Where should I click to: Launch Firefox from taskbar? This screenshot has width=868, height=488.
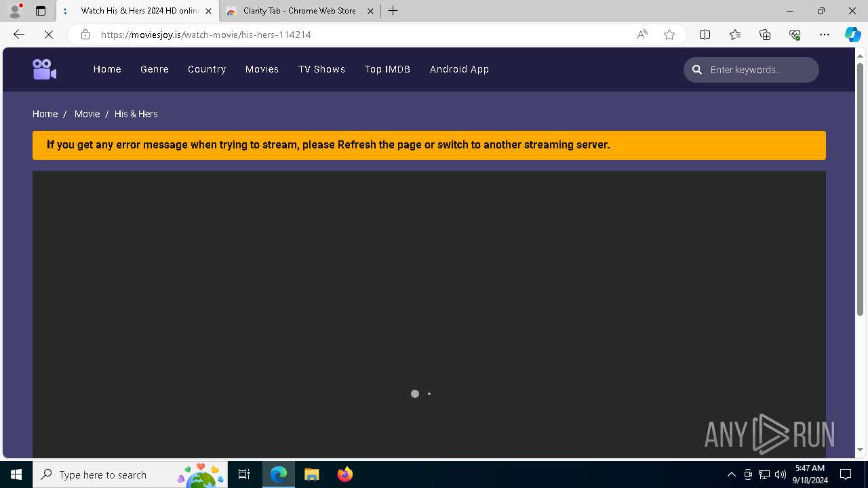(x=345, y=474)
